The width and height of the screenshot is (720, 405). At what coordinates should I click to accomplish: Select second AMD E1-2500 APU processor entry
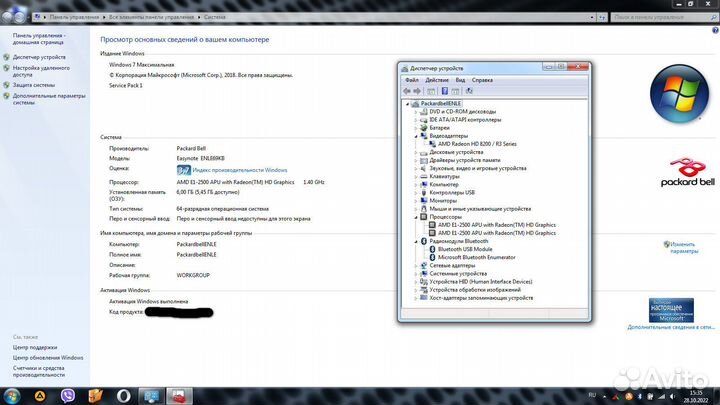tap(497, 233)
